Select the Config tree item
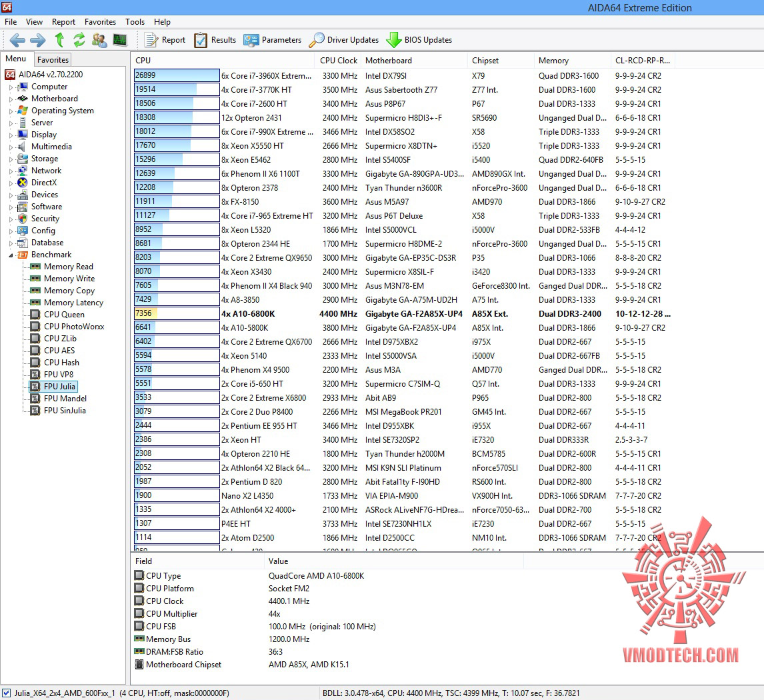Viewport: 764px width, 700px height. pyautogui.click(x=43, y=231)
